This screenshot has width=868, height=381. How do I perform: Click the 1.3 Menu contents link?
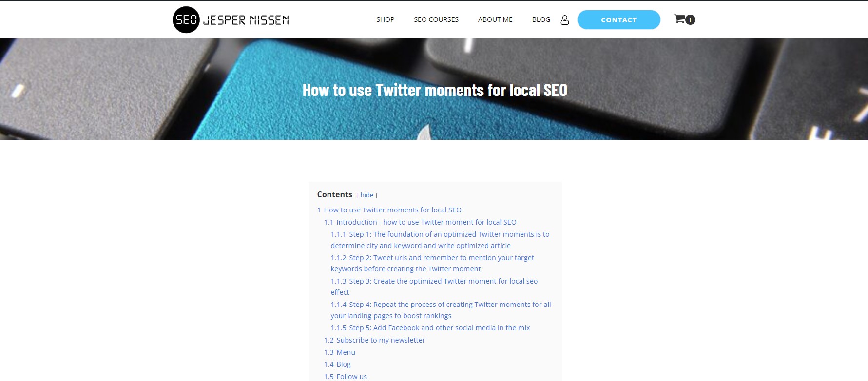point(346,352)
